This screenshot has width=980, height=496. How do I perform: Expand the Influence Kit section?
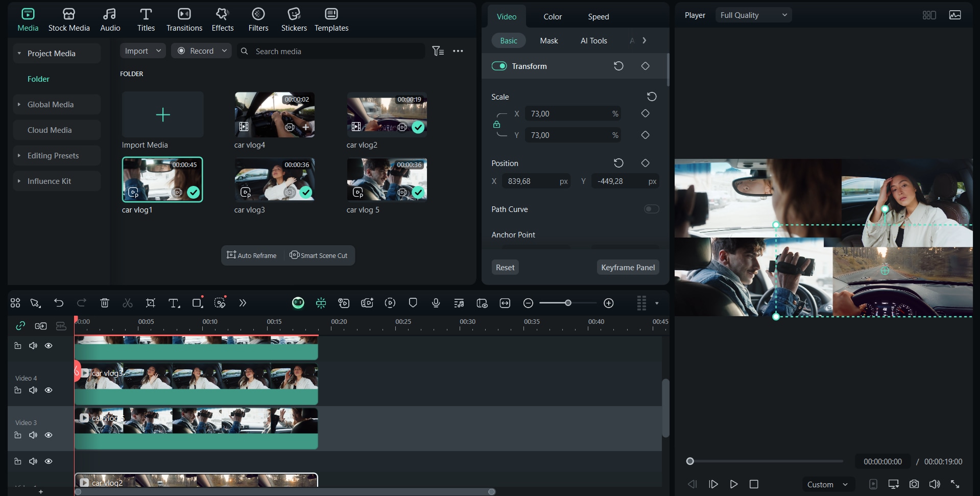point(19,181)
